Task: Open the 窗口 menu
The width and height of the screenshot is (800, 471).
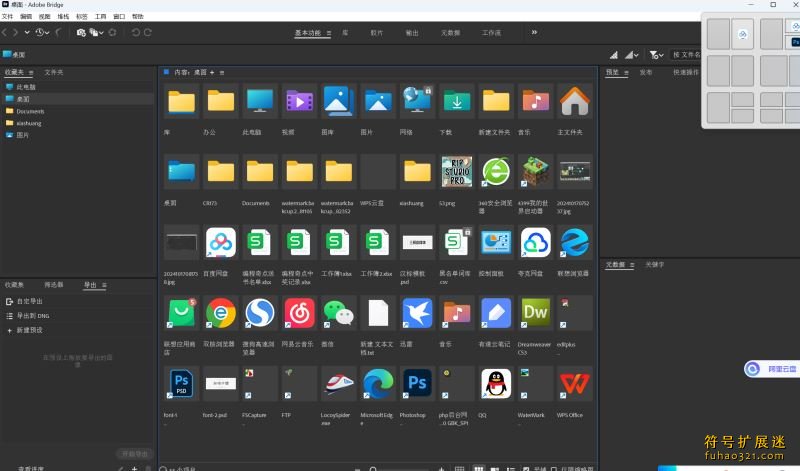Action: (119, 16)
